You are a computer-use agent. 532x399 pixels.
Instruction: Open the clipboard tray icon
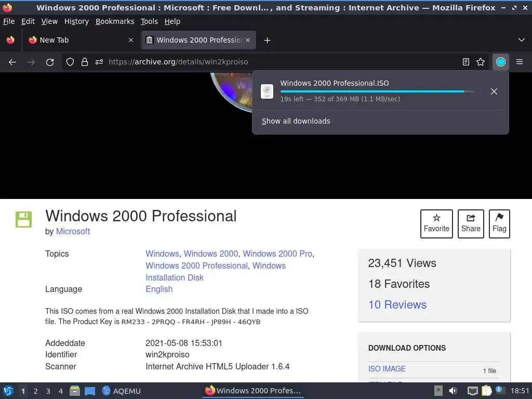pos(486,391)
